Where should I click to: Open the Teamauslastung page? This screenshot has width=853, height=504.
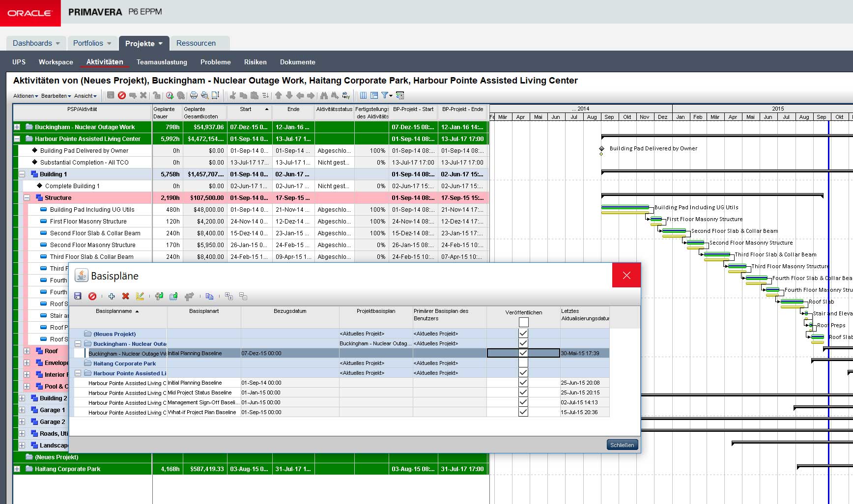162,62
